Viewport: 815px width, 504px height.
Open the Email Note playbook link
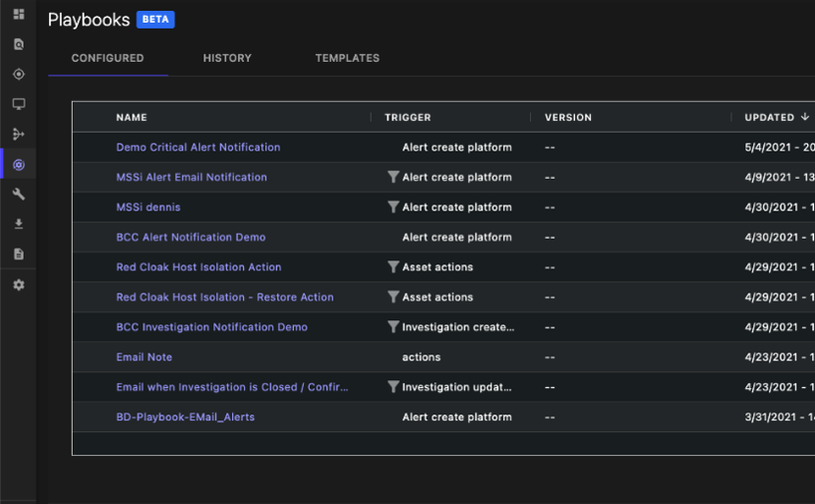click(x=144, y=358)
